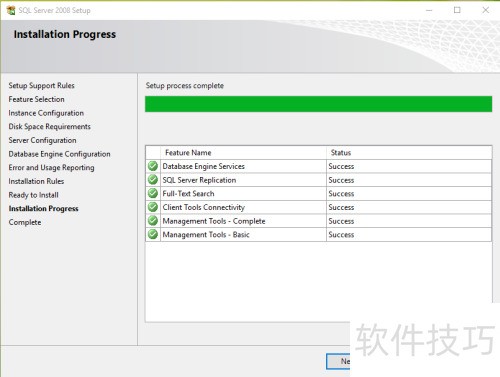Image resolution: width=500 pixels, height=377 pixels.
Task: Click Success status for Management Tools - Basic
Action: 341,235
